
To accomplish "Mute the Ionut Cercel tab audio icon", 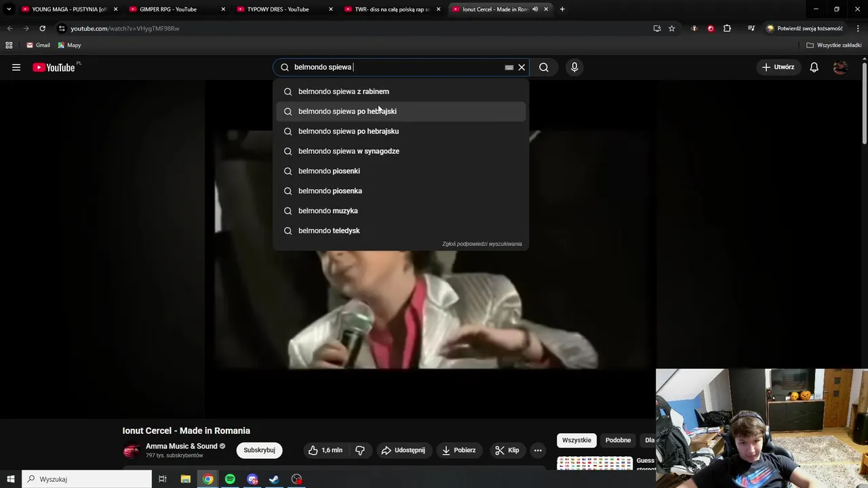I will tap(535, 9).
